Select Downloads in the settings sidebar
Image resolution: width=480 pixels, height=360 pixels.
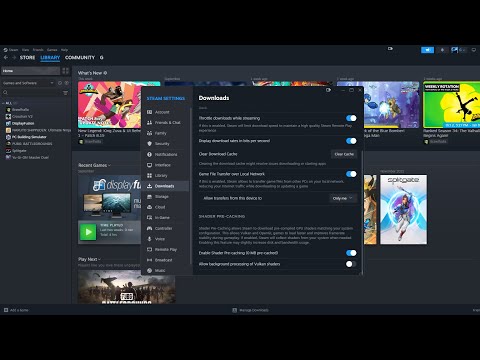pos(165,186)
